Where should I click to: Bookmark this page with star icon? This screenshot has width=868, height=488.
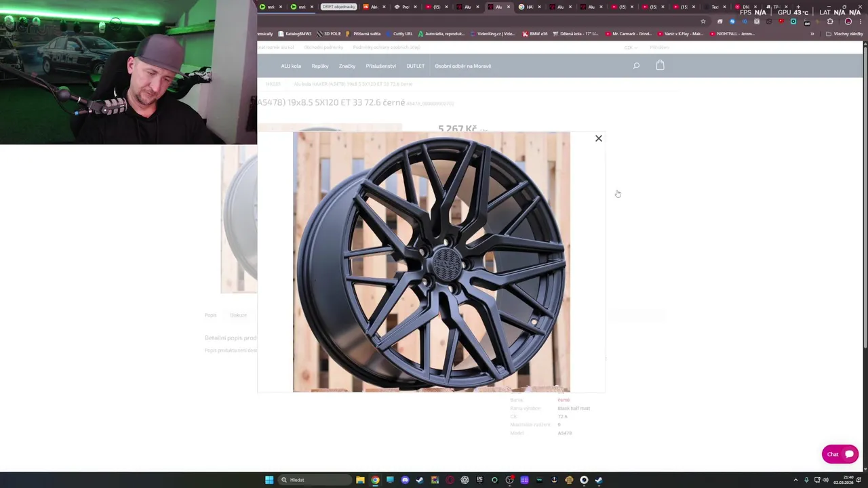click(x=703, y=22)
